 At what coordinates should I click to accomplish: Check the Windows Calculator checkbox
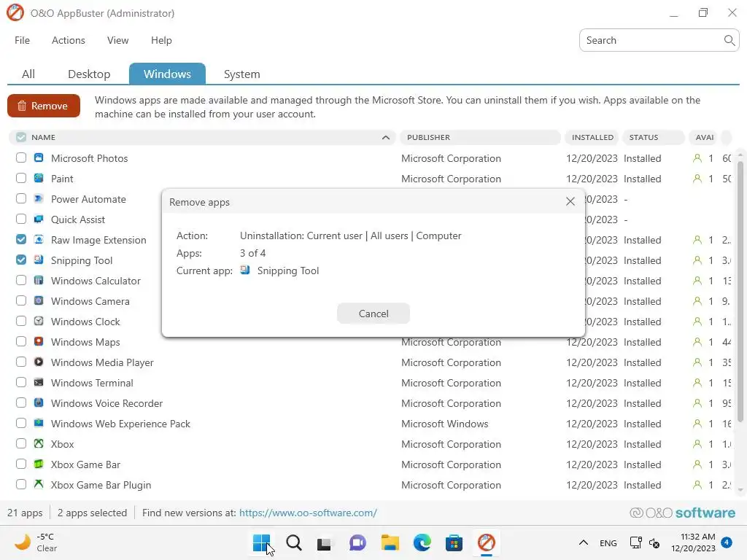[x=21, y=281]
